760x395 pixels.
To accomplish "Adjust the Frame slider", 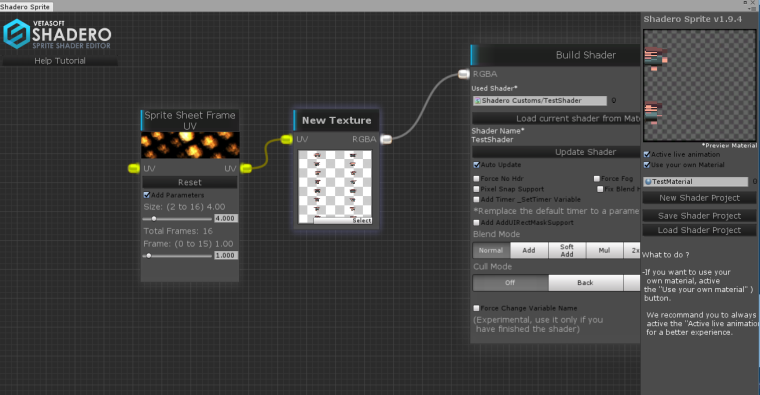I will (x=177, y=255).
